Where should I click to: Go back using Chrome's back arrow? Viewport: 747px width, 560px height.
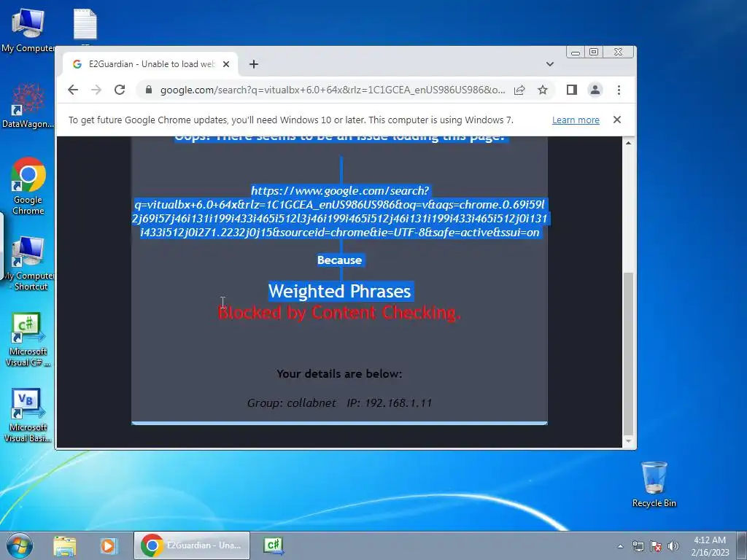[73, 90]
